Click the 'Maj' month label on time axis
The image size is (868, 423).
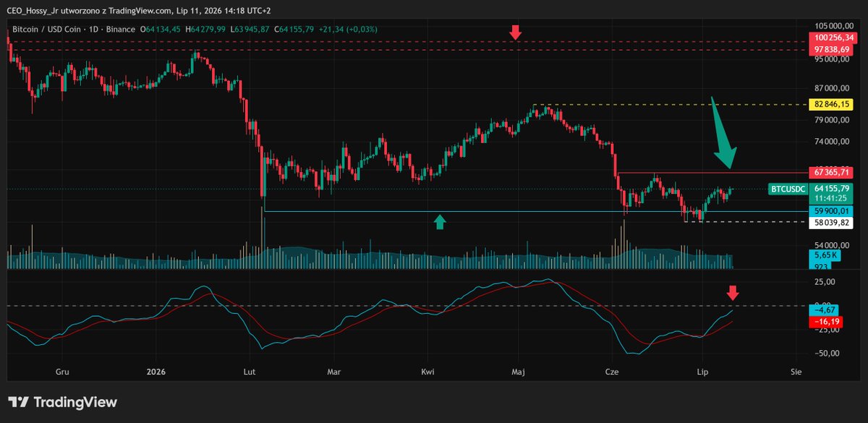517,372
